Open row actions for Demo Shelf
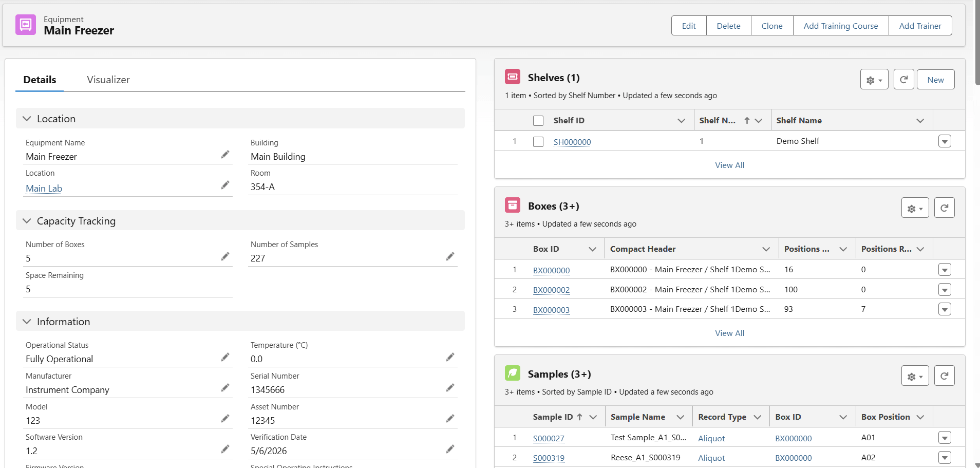The image size is (980, 468). 945,141
